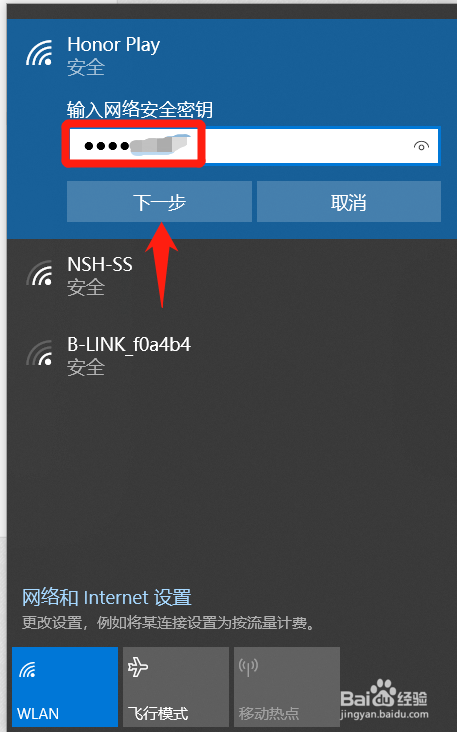Reveal password with the eye icon
Image resolution: width=457 pixels, height=732 pixels.
(421, 146)
